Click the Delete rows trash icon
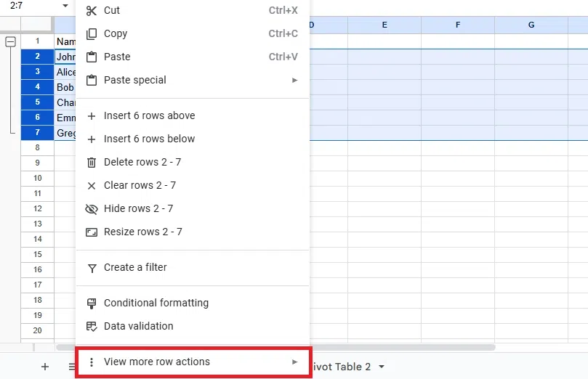 coord(91,163)
